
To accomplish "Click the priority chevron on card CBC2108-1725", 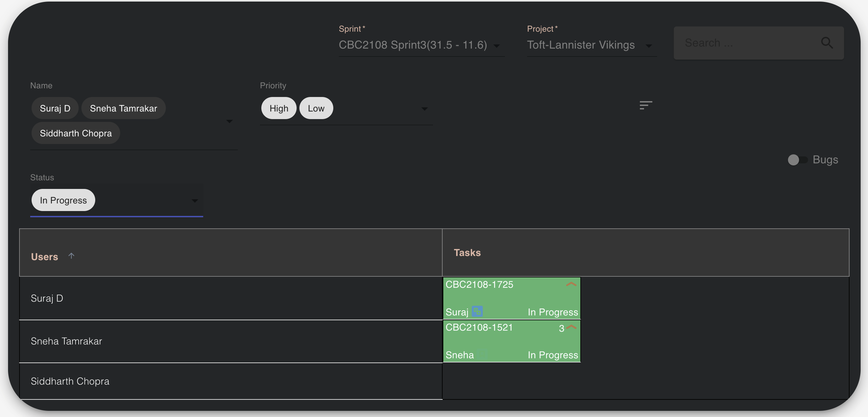I will tap(571, 284).
